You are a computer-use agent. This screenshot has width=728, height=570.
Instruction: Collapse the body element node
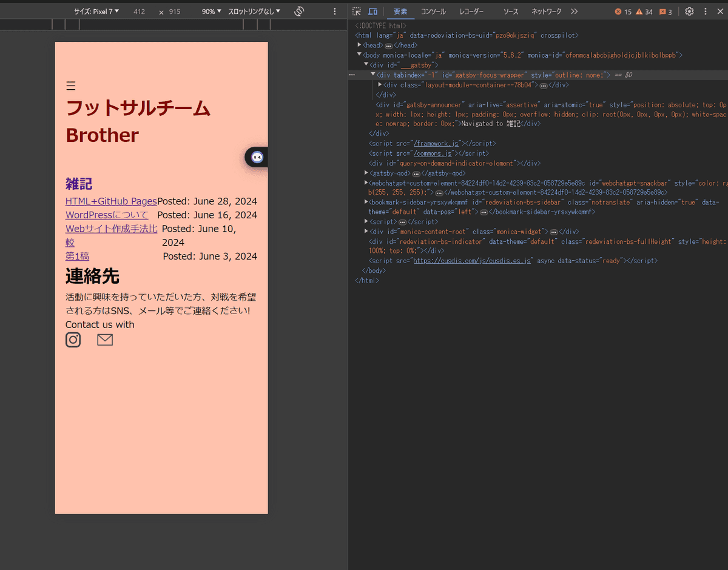(360, 55)
